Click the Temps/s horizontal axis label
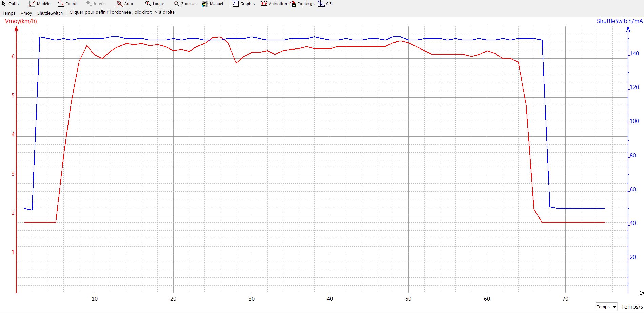Screen dimensions: 644x313 (x=632, y=307)
